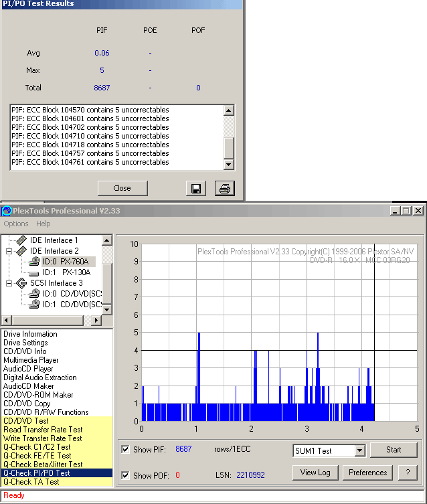Click the LSN value 2210992
The image size is (427, 504).
[250, 475]
